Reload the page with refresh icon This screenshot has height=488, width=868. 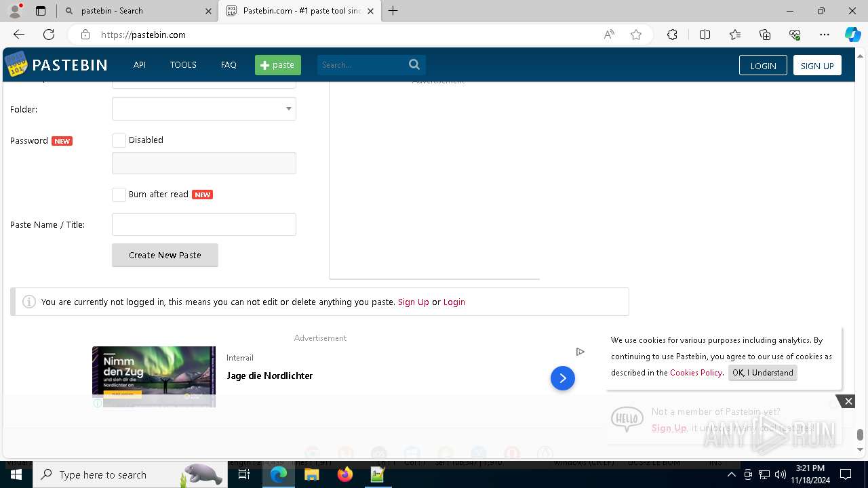tap(49, 35)
